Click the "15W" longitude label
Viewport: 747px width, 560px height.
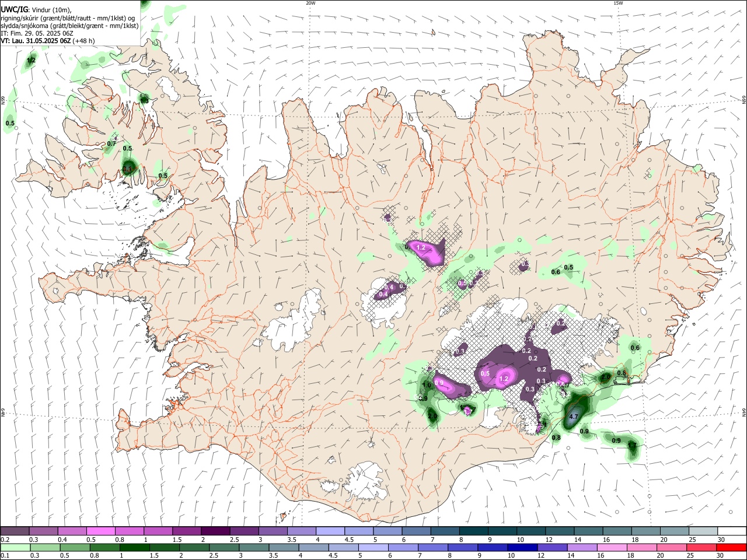(617, 3)
